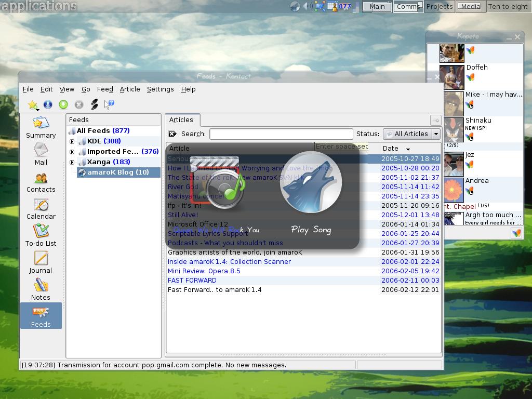Open the Settings menu

(160, 89)
